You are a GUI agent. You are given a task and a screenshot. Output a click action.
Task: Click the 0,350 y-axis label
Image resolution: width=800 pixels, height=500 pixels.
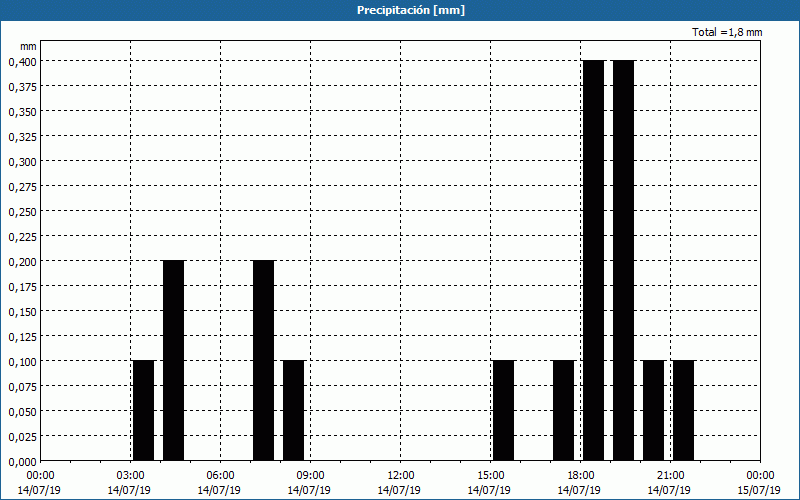coord(22,112)
